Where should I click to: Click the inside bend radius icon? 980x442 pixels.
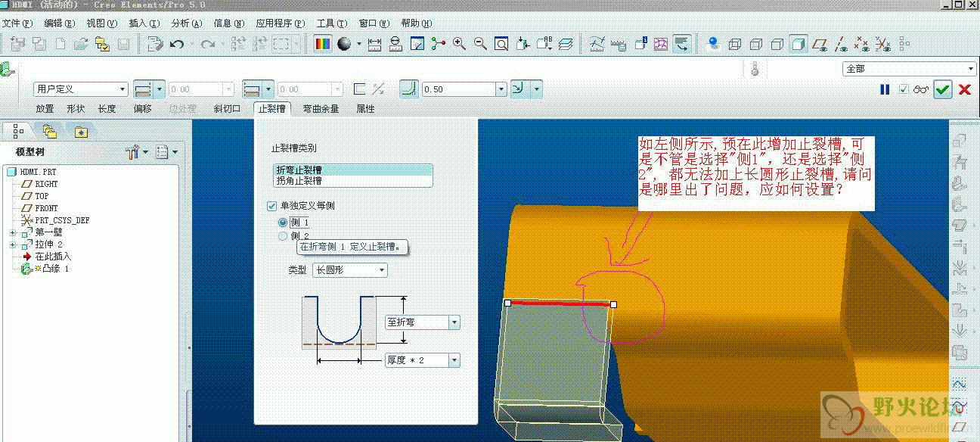pos(409,89)
